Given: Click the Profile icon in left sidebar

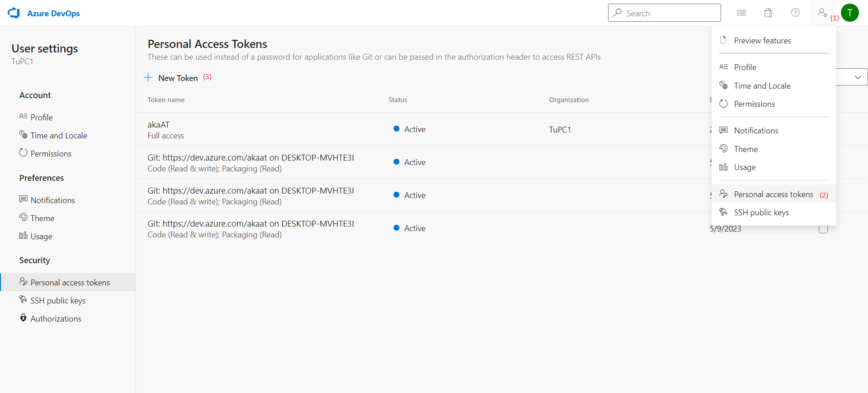Looking at the screenshot, I should tap(24, 117).
